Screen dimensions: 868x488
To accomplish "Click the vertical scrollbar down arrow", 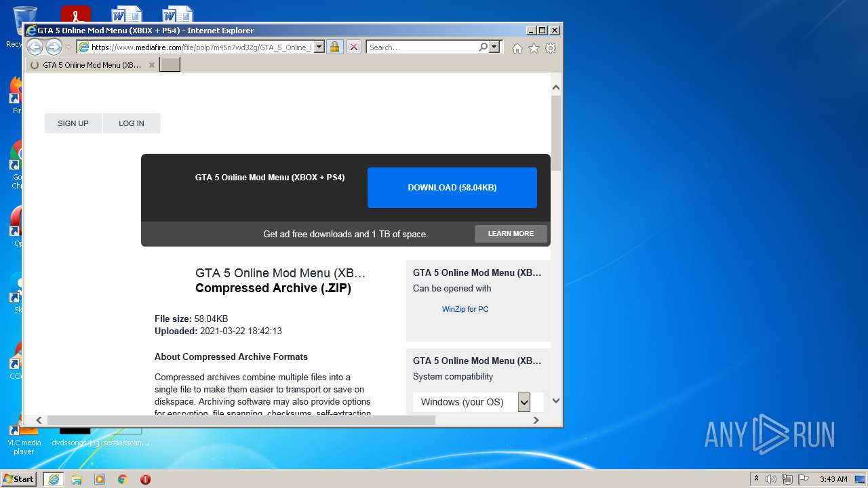I will point(556,401).
